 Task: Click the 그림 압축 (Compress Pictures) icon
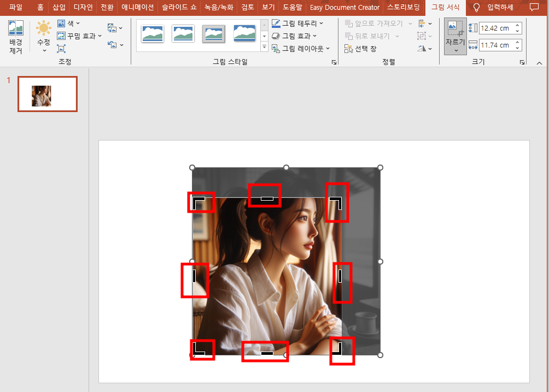click(62, 48)
